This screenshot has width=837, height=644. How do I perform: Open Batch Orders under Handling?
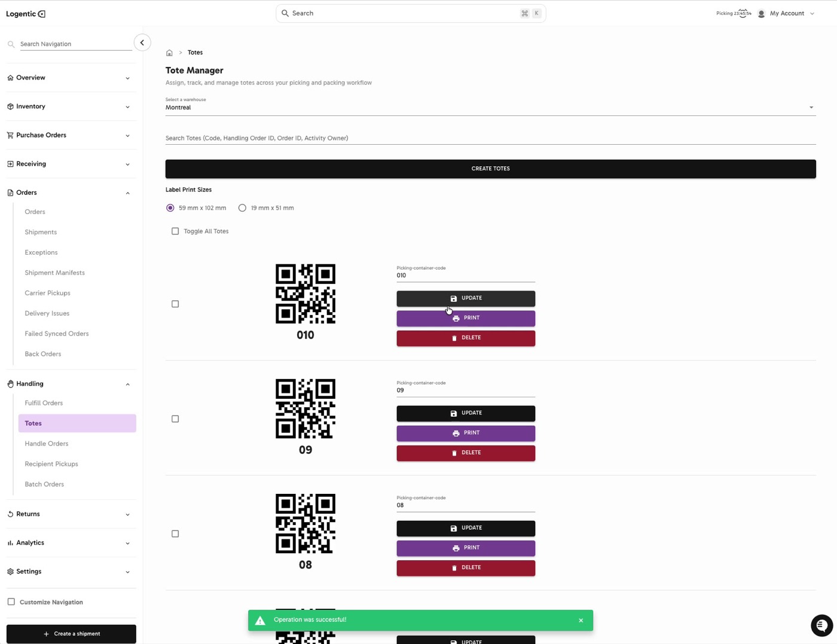point(44,484)
